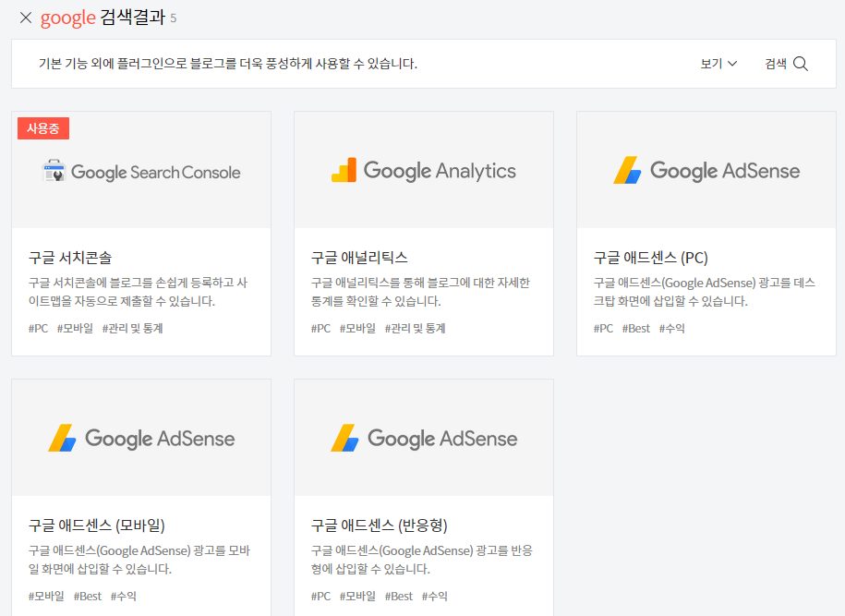Close the google search results with X icon

click(25, 18)
